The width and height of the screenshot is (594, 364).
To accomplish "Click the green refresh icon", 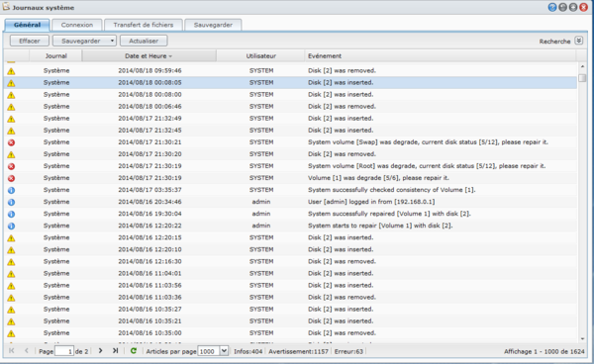I will coord(134,351).
